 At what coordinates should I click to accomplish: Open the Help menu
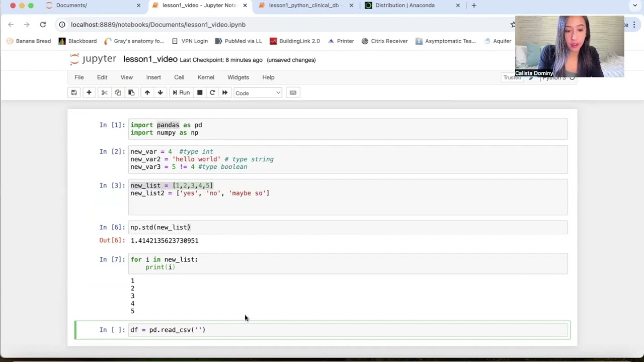(x=268, y=77)
